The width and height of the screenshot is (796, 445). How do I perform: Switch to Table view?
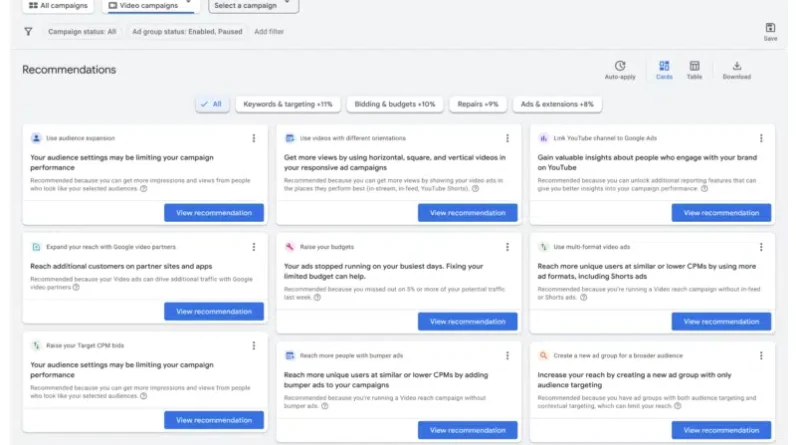pos(694,70)
